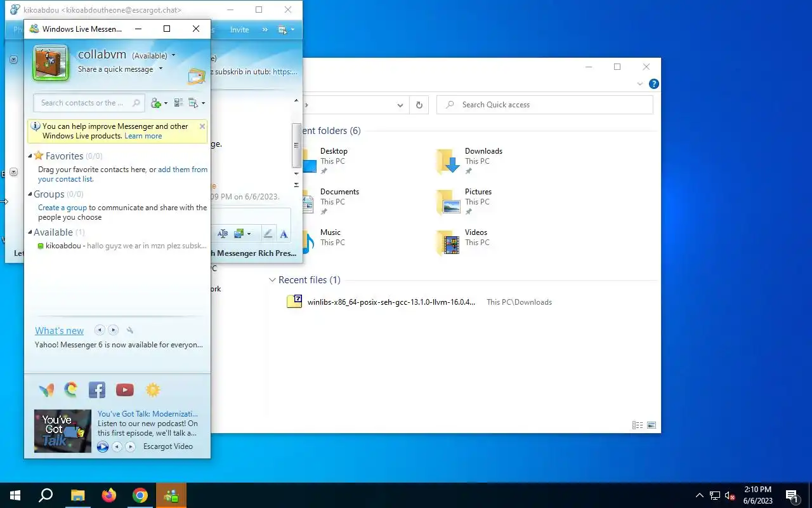812x508 pixels.
Task: Collapse the Available contacts group
Action: tap(30, 232)
